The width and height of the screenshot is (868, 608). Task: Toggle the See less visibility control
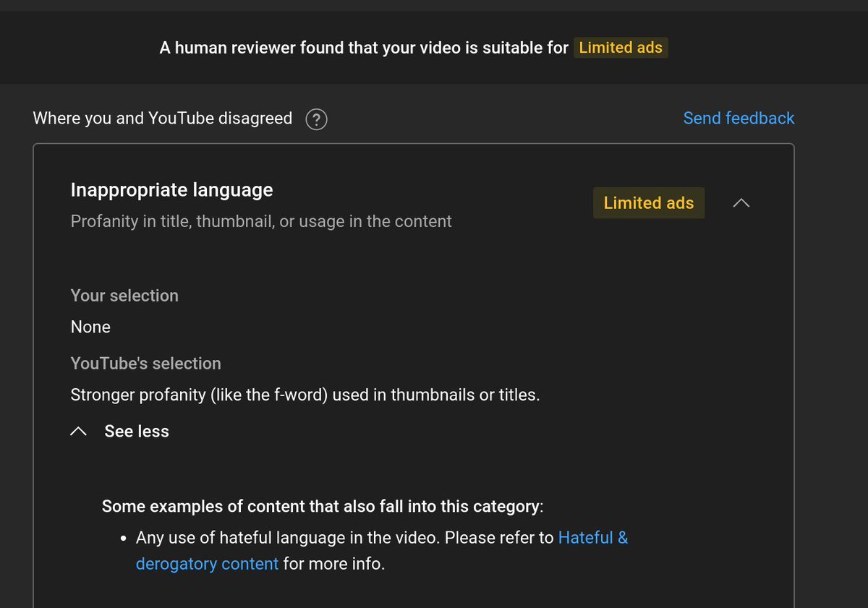coord(137,431)
